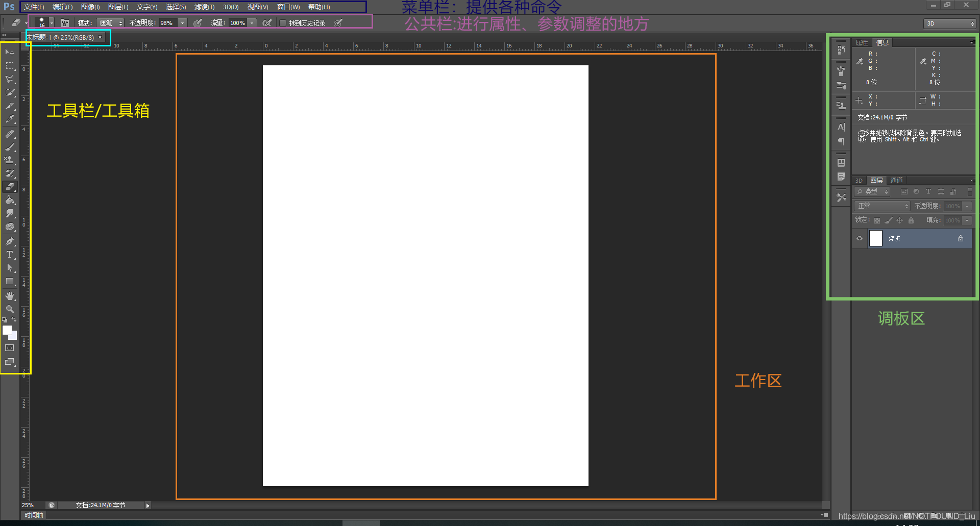Select the Move tool
The image size is (980, 526).
pos(10,53)
